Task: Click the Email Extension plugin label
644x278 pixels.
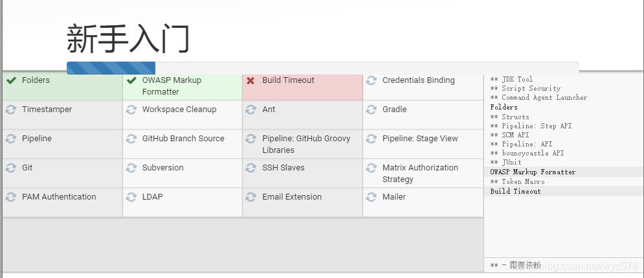Action: tap(292, 197)
